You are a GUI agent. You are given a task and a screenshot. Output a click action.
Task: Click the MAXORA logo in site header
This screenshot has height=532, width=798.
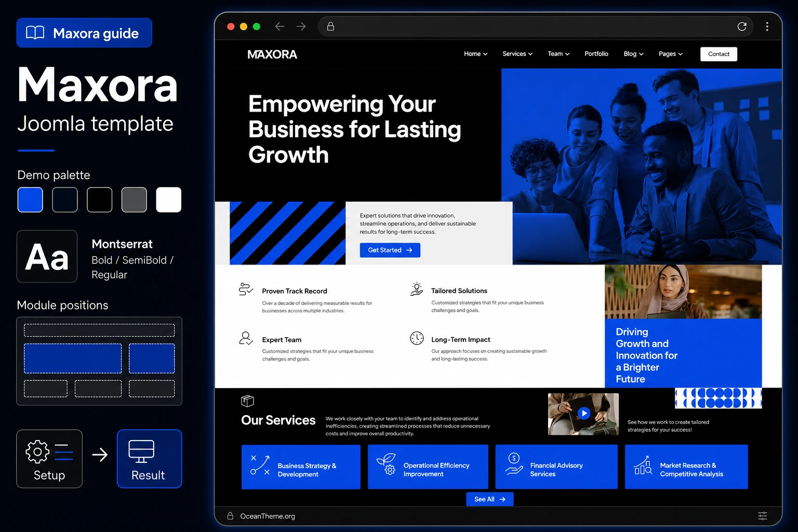tap(272, 55)
